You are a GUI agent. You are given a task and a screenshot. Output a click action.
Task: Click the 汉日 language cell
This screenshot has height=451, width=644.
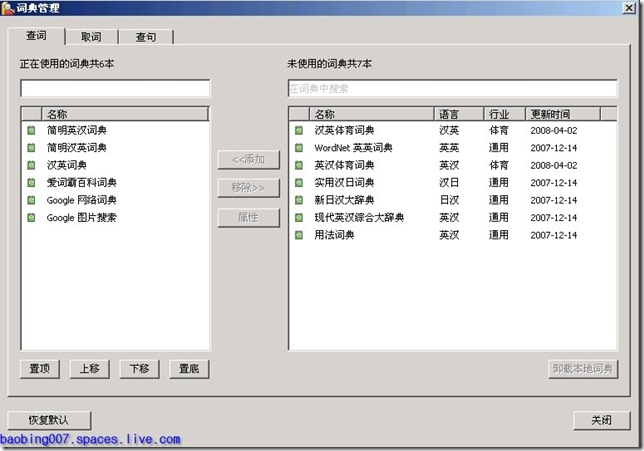point(449,183)
